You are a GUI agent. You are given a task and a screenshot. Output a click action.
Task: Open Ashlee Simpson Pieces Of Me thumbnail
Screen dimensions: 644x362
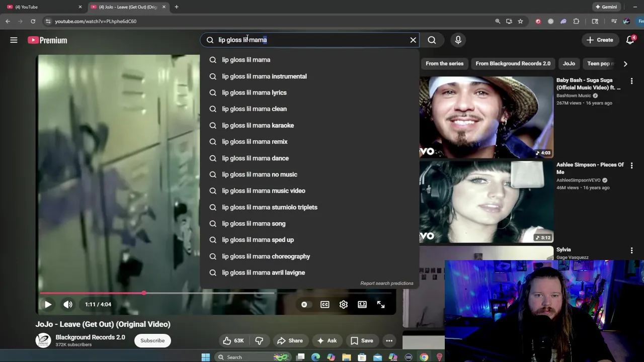tap(486, 202)
